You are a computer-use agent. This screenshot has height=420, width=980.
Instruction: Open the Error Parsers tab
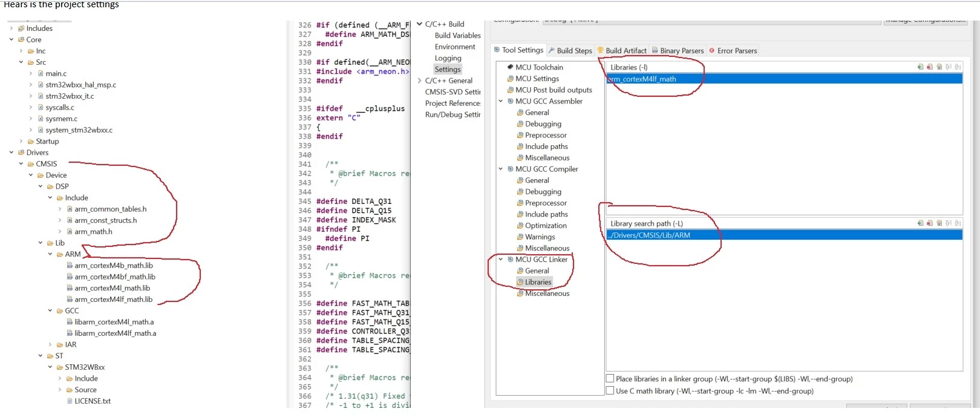point(733,51)
